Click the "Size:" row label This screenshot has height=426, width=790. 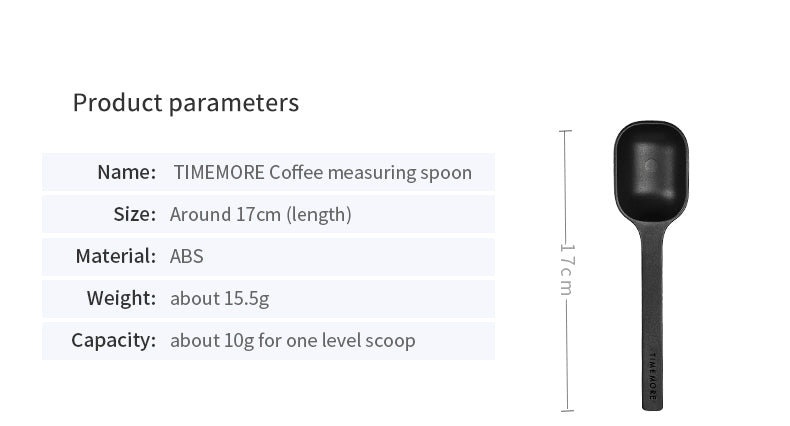point(134,214)
